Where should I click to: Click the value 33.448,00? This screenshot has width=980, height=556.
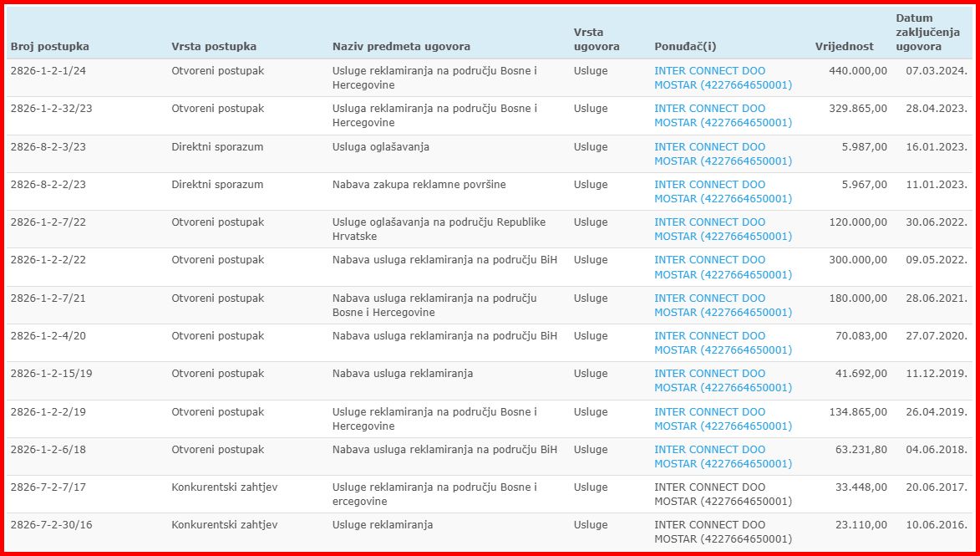861,487
